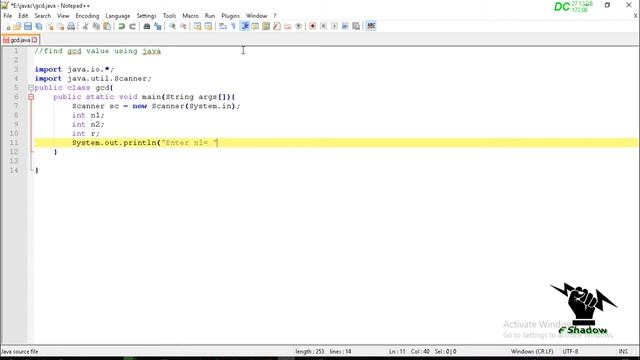Show the Document Map panel
640x360 pixels.
266,27
